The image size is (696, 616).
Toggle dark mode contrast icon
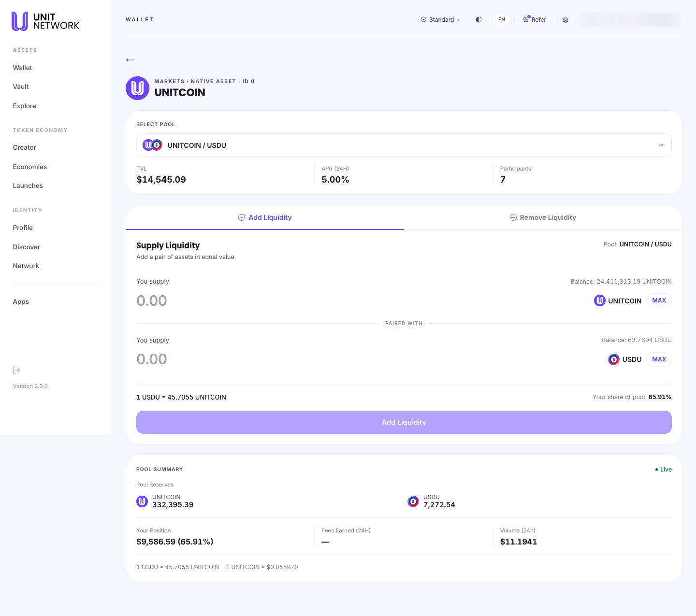478,20
